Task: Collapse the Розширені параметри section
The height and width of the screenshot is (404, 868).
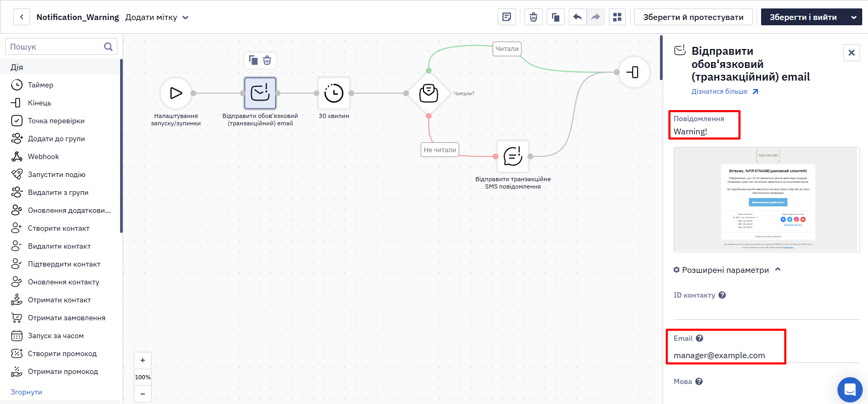Action: pos(727,270)
